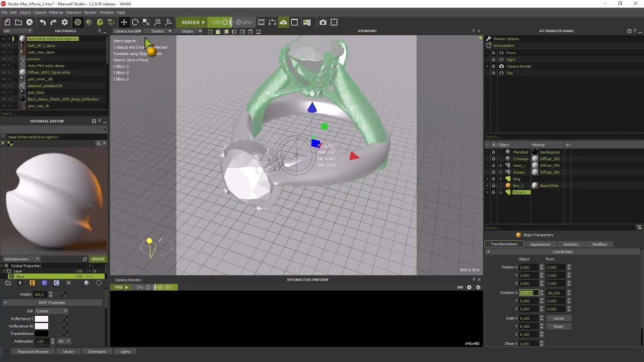Enable Transmittance texture checkbox
The height and width of the screenshot is (362, 644).
pyautogui.click(x=59, y=333)
